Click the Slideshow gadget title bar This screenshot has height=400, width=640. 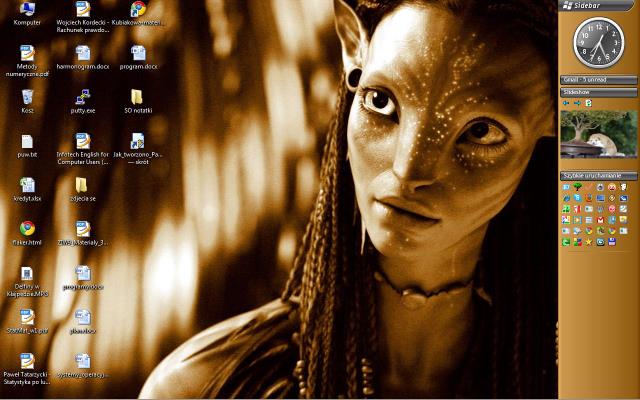[x=598, y=91]
